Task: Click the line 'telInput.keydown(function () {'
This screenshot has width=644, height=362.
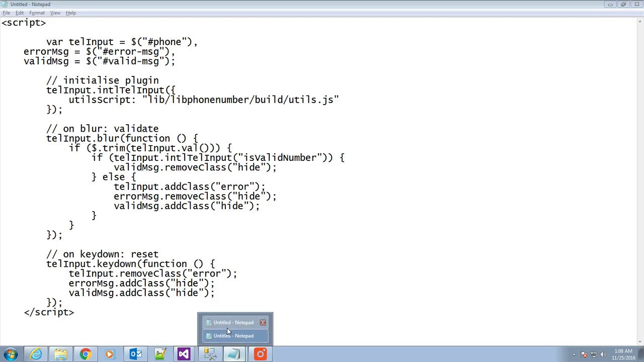Action: [x=130, y=264]
